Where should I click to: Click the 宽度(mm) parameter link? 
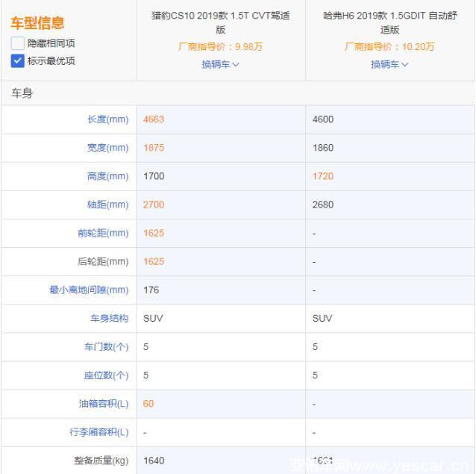pyautogui.click(x=108, y=148)
